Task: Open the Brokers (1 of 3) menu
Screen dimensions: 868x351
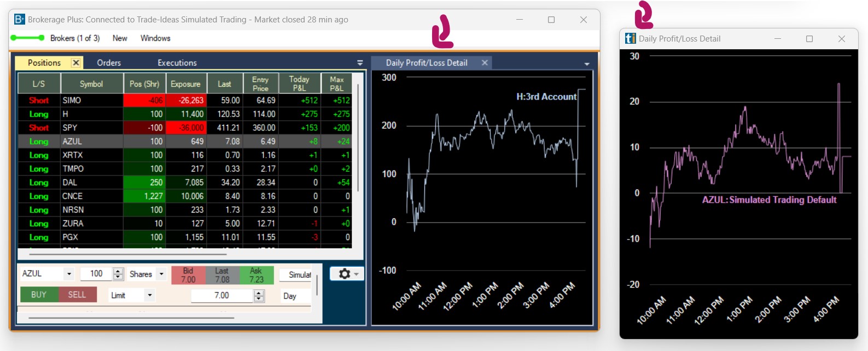Action: pyautogui.click(x=75, y=38)
